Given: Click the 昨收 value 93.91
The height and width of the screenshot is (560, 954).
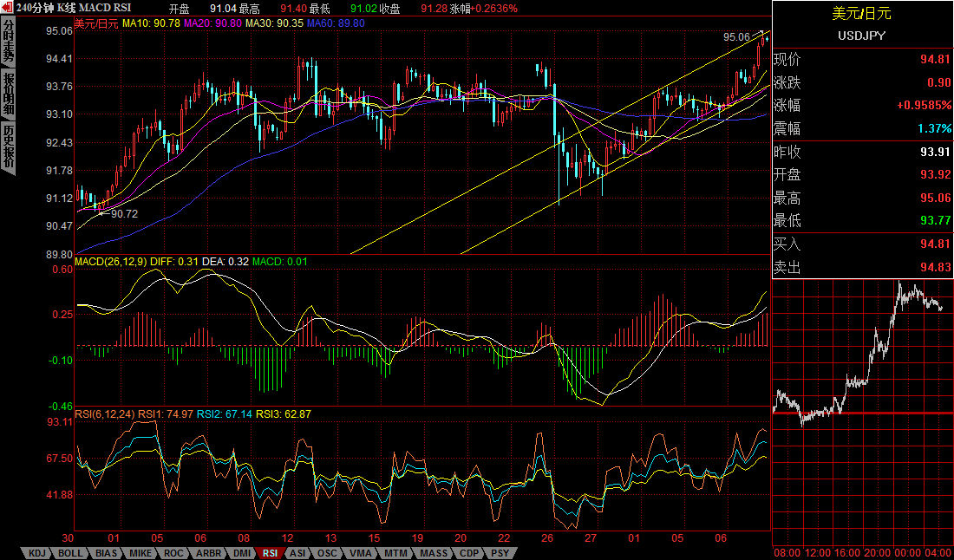Looking at the screenshot, I should pos(936,152).
